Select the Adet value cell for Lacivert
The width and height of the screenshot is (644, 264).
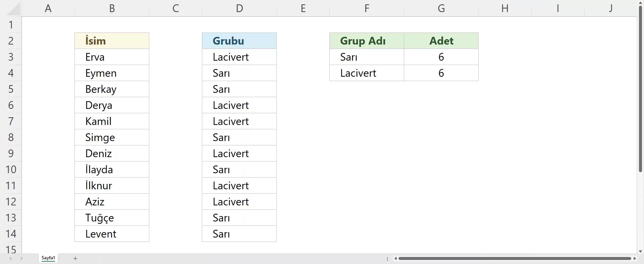[x=441, y=73]
